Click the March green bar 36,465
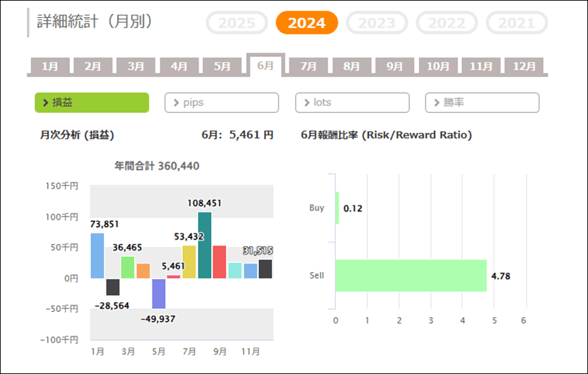 coord(128,267)
